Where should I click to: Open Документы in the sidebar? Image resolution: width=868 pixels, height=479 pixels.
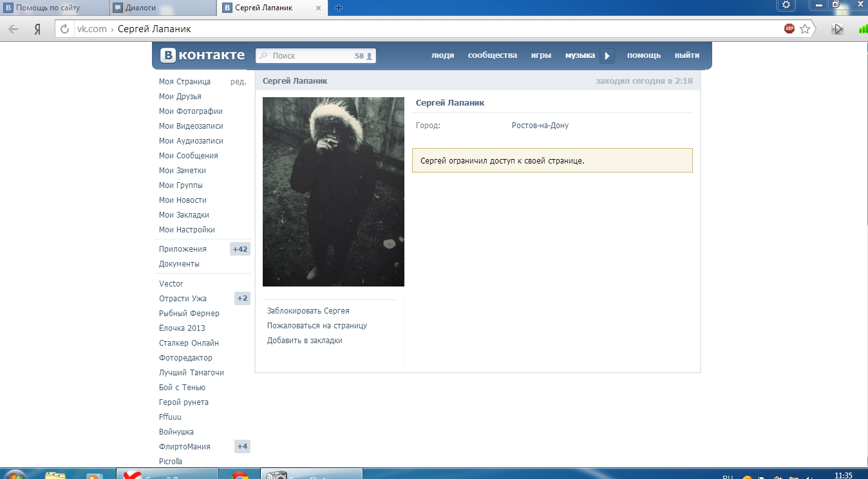[x=179, y=264]
